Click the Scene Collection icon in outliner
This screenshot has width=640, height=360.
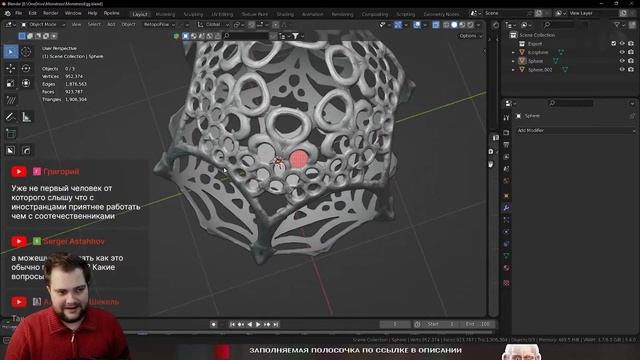click(513, 35)
